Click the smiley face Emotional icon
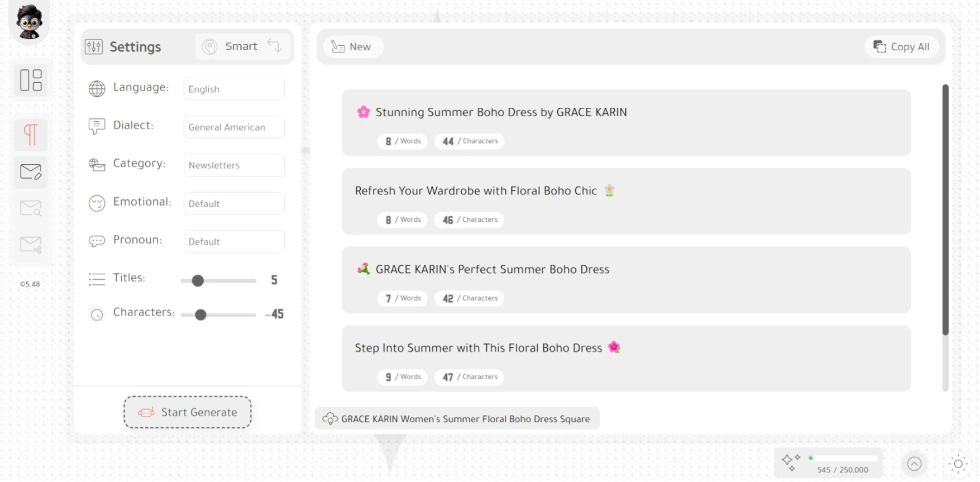Image resolution: width=980 pixels, height=482 pixels. point(97,203)
